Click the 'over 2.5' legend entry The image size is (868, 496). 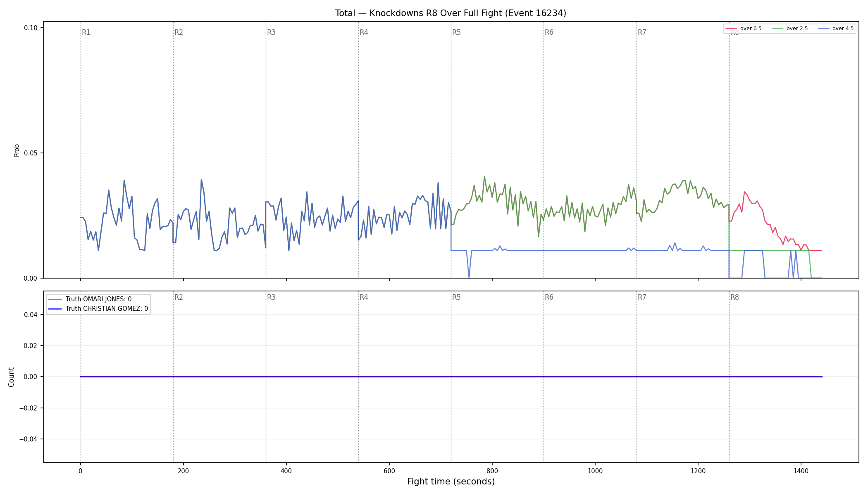[x=790, y=29]
